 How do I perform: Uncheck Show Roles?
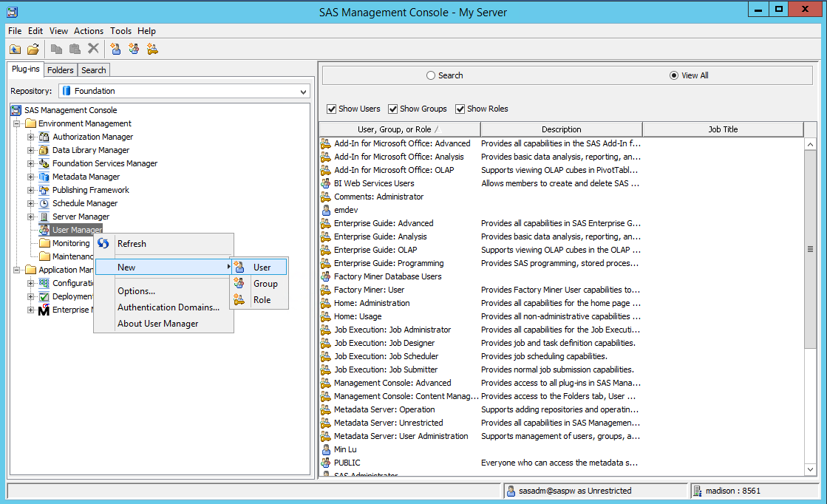[x=461, y=109]
